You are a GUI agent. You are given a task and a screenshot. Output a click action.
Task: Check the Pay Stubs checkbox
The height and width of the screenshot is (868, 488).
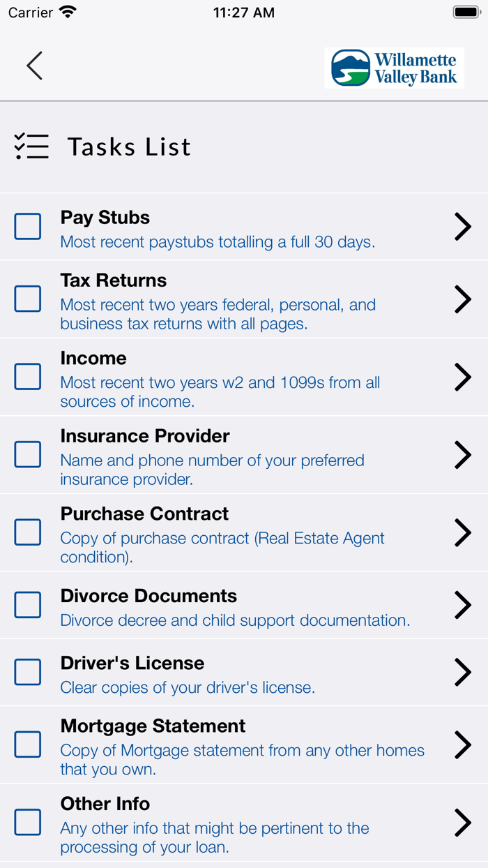[x=28, y=227]
